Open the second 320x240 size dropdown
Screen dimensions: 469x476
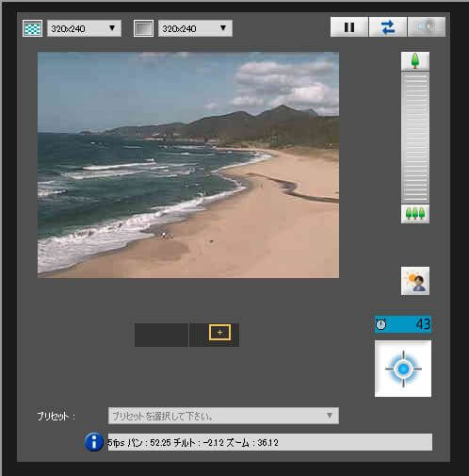195,28
